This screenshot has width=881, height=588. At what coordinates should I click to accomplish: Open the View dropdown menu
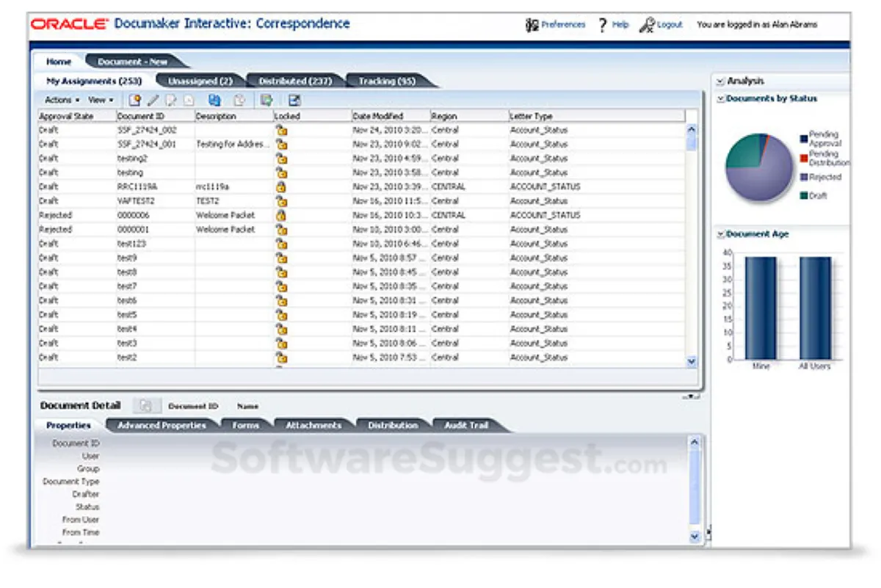(x=101, y=101)
